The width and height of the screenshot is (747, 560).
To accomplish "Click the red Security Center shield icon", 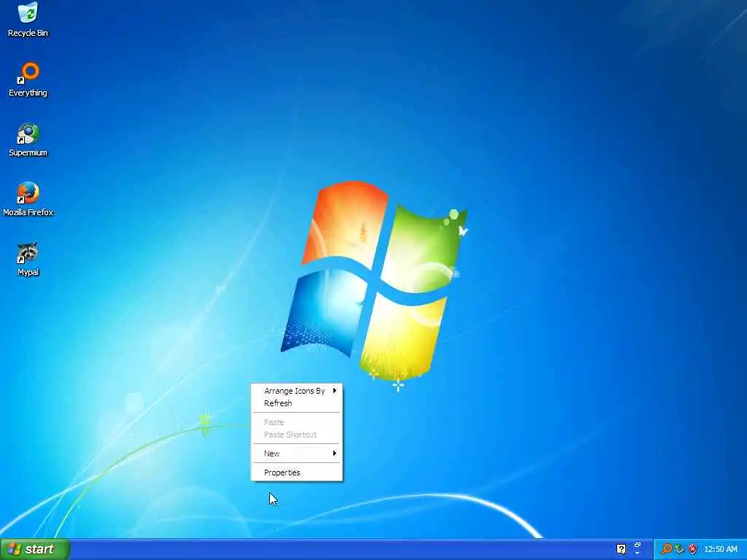I will tap(692, 550).
